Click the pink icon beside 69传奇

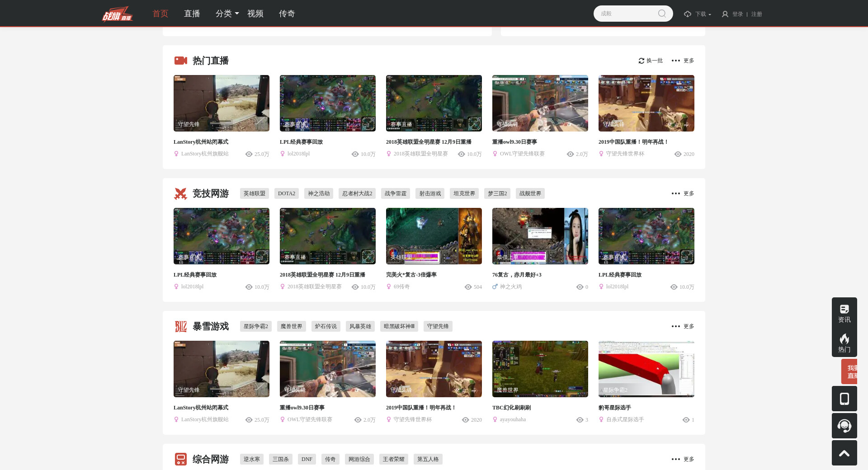[x=388, y=287]
